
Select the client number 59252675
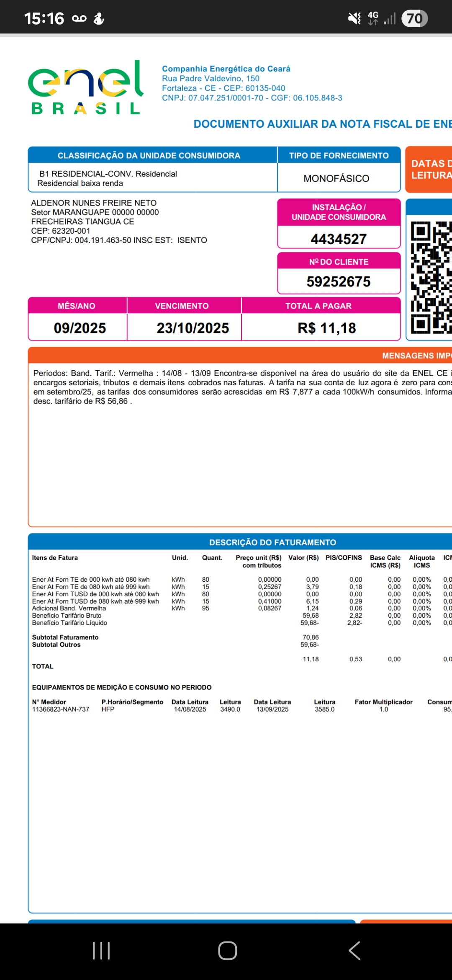(x=339, y=281)
